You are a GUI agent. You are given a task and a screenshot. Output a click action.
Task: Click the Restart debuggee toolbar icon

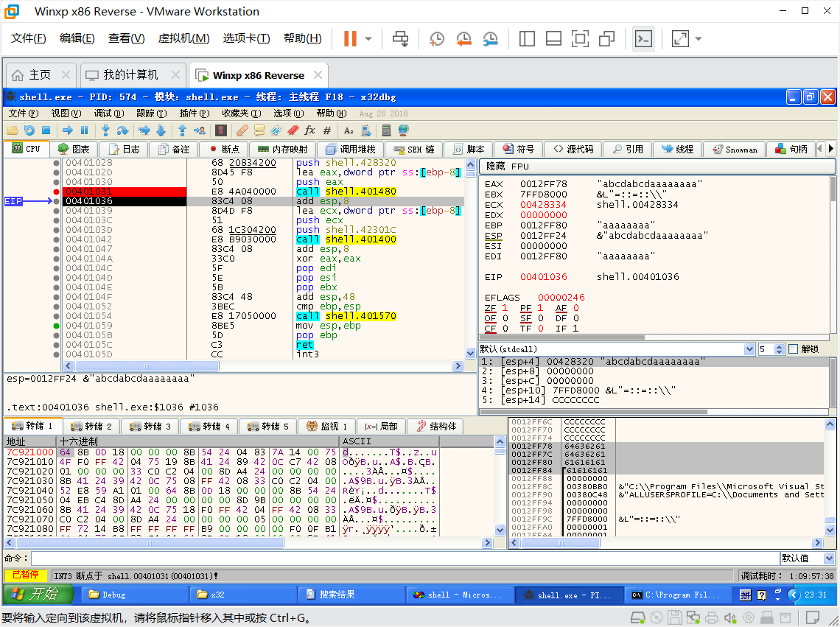tap(29, 130)
